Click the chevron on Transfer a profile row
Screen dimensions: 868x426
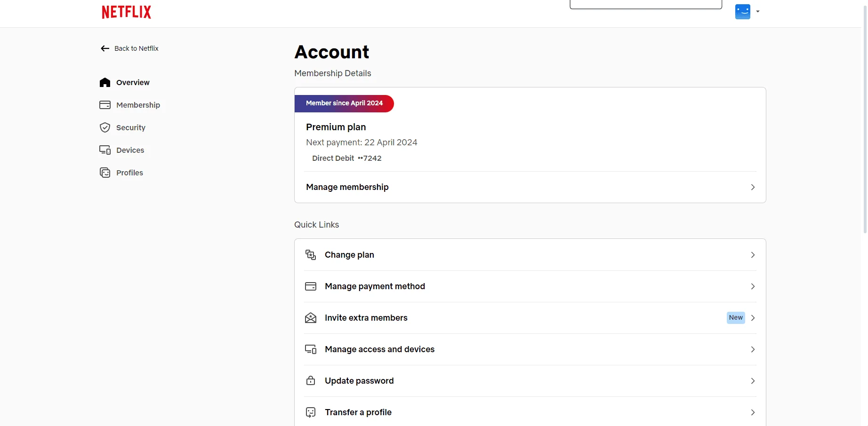(x=753, y=412)
